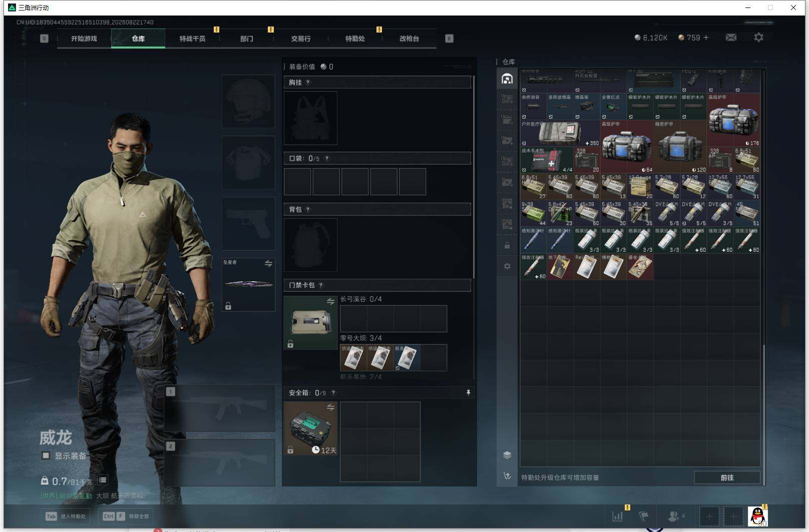Click the 前往 button
The image size is (809, 532).
tap(727, 477)
